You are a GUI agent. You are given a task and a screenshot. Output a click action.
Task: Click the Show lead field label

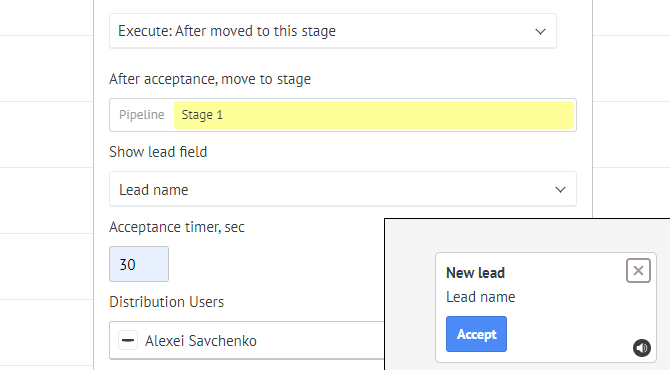click(158, 152)
